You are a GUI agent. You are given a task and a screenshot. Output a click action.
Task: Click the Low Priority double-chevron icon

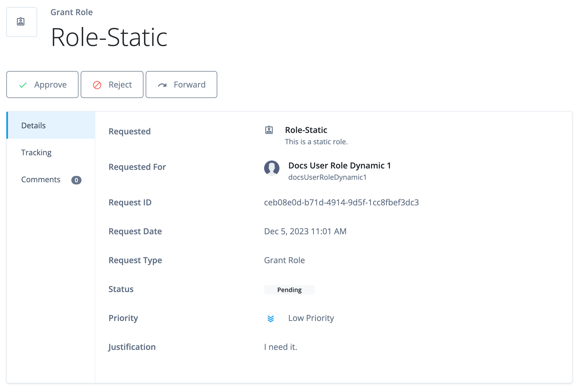click(271, 319)
